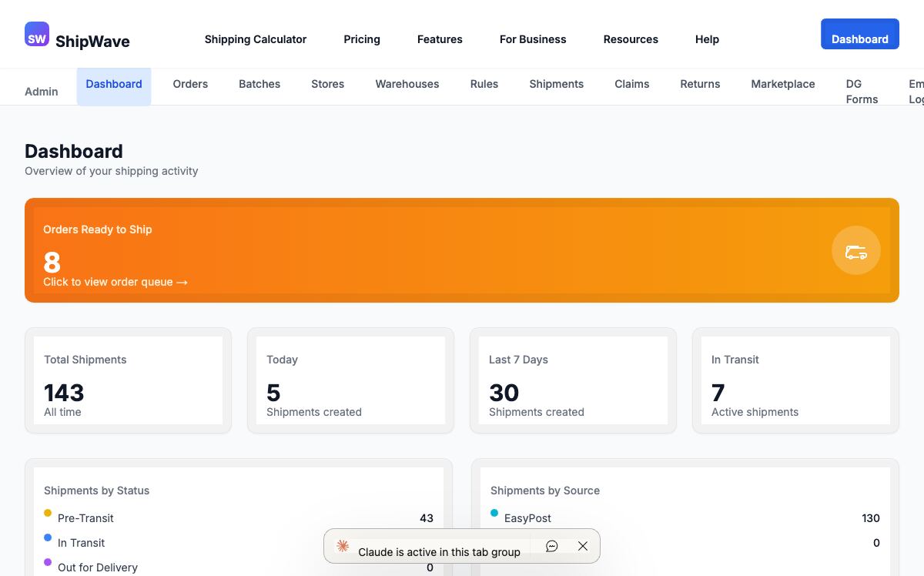View the Claims tab
This screenshot has width=924, height=576.
coord(632,84)
